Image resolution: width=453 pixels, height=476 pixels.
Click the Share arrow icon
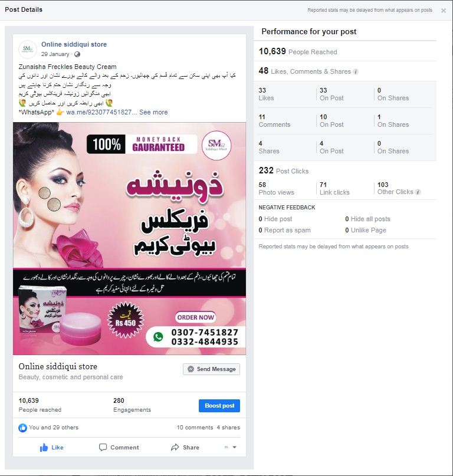[175, 447]
